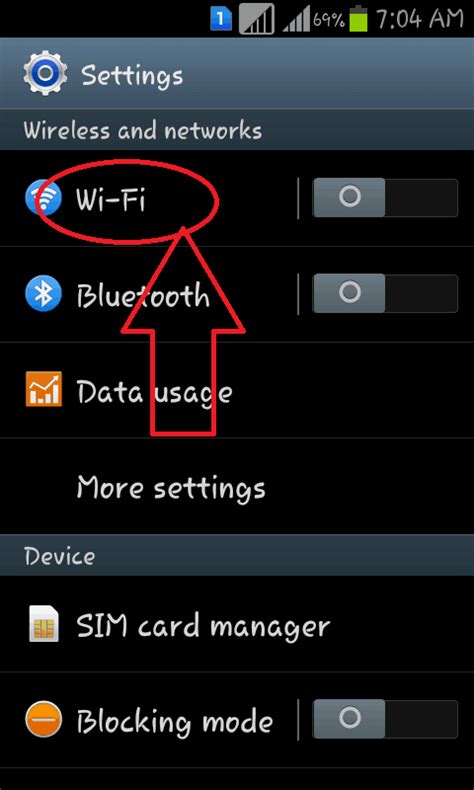Tap the orange Data usage chart icon
The height and width of the screenshot is (790, 474).
[43, 389]
